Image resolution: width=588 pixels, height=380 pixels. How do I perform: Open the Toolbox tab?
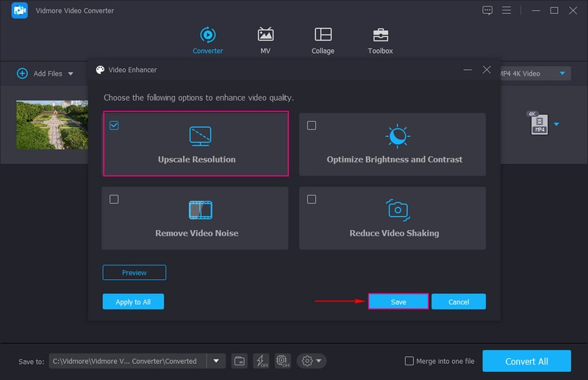[x=380, y=40]
